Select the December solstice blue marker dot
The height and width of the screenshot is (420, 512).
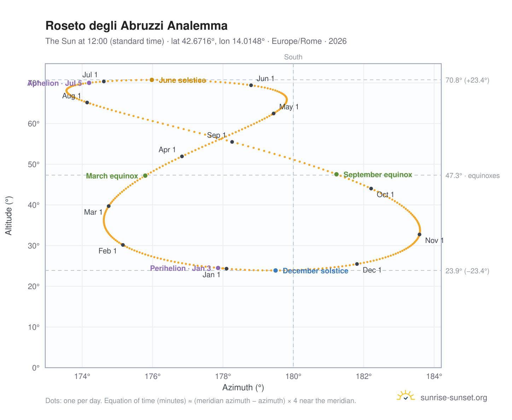click(275, 270)
